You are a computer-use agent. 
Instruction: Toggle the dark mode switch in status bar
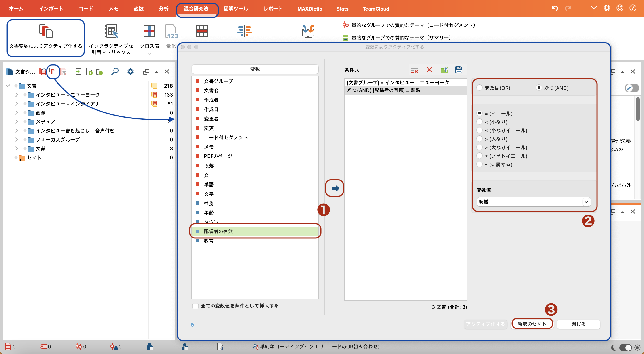[625, 348]
